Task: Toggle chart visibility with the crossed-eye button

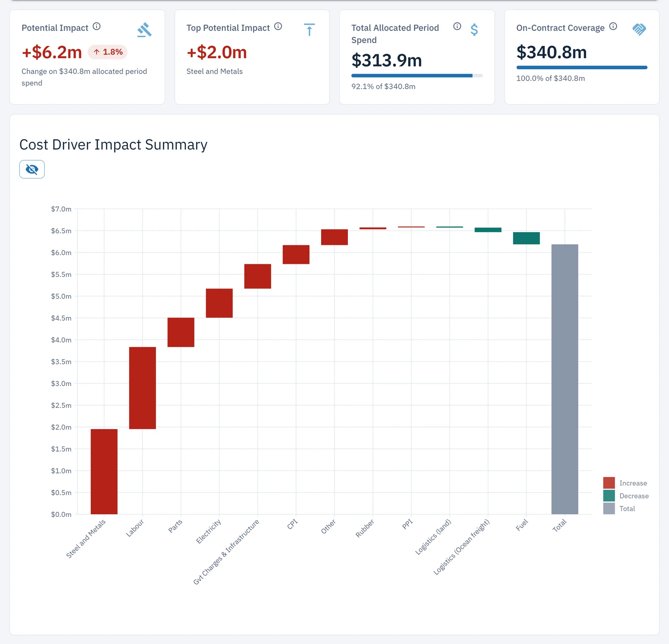Action: (32, 169)
